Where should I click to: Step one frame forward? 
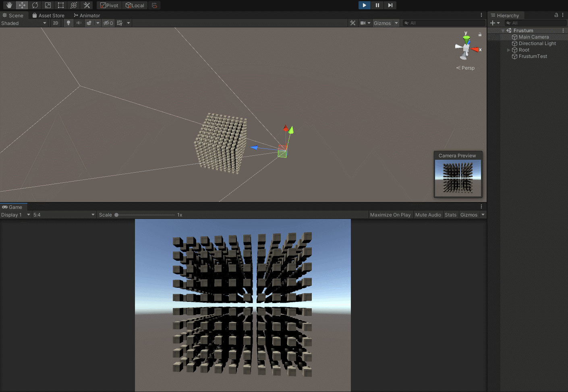tap(390, 5)
